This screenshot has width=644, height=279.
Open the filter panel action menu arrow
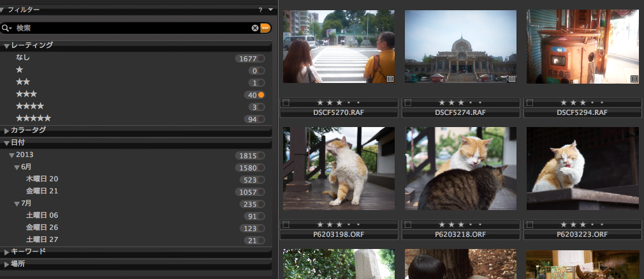tap(270, 10)
